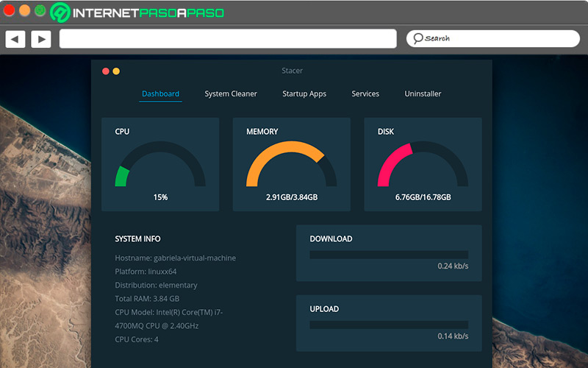Open the Startup Apps tab
The width and height of the screenshot is (588, 368).
(304, 94)
